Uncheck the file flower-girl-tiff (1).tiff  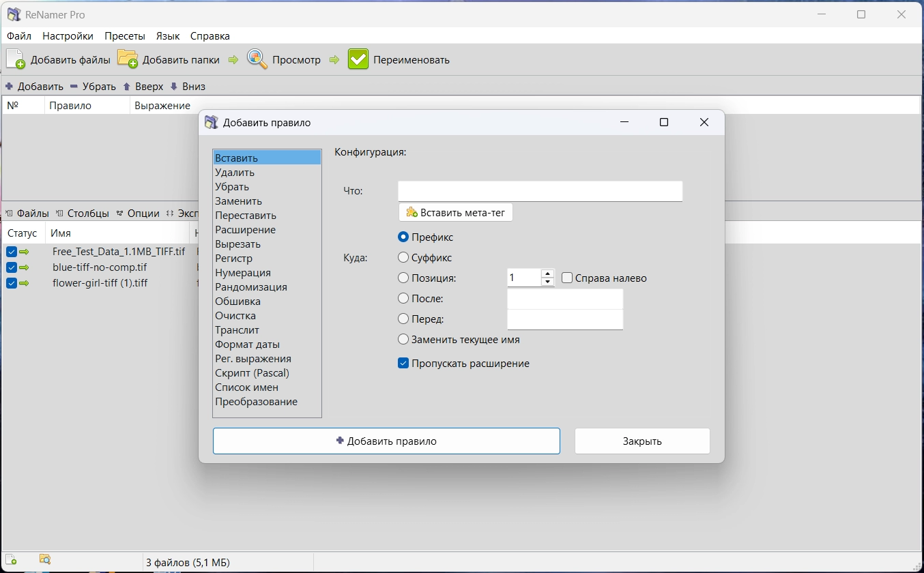(x=12, y=283)
